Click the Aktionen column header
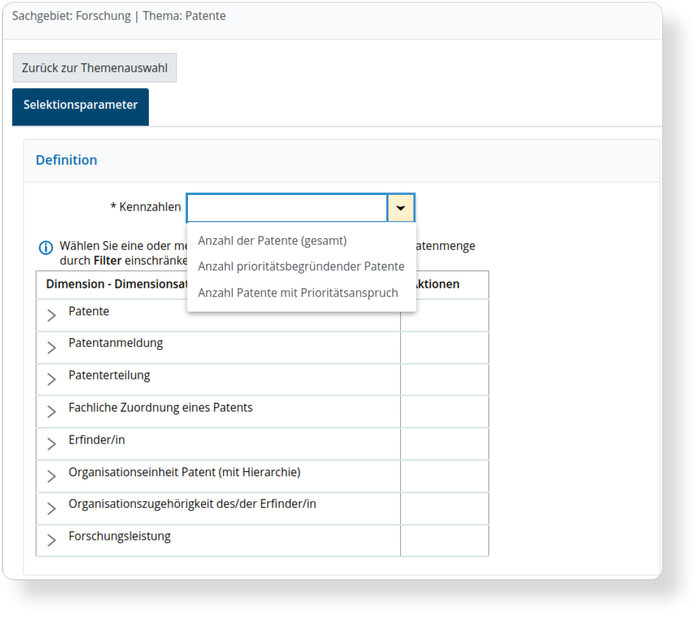The height and width of the screenshot is (617, 700). click(x=438, y=284)
